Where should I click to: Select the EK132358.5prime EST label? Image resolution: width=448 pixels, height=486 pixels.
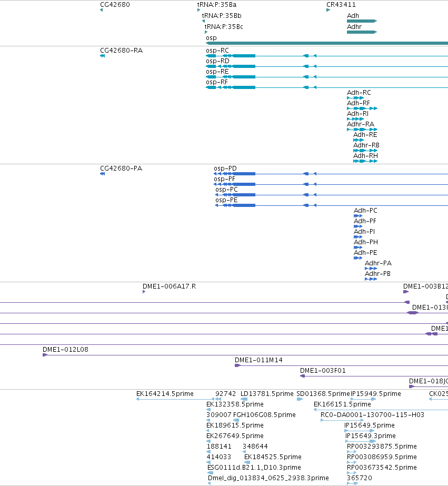235,404
